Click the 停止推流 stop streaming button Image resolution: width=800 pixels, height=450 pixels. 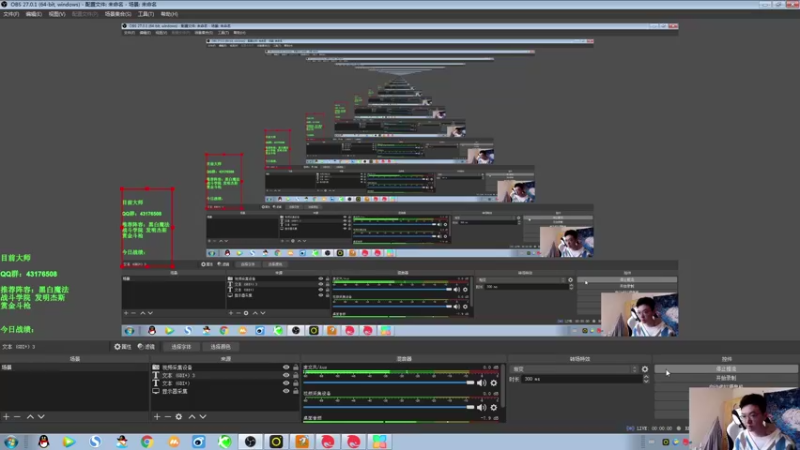click(x=726, y=369)
